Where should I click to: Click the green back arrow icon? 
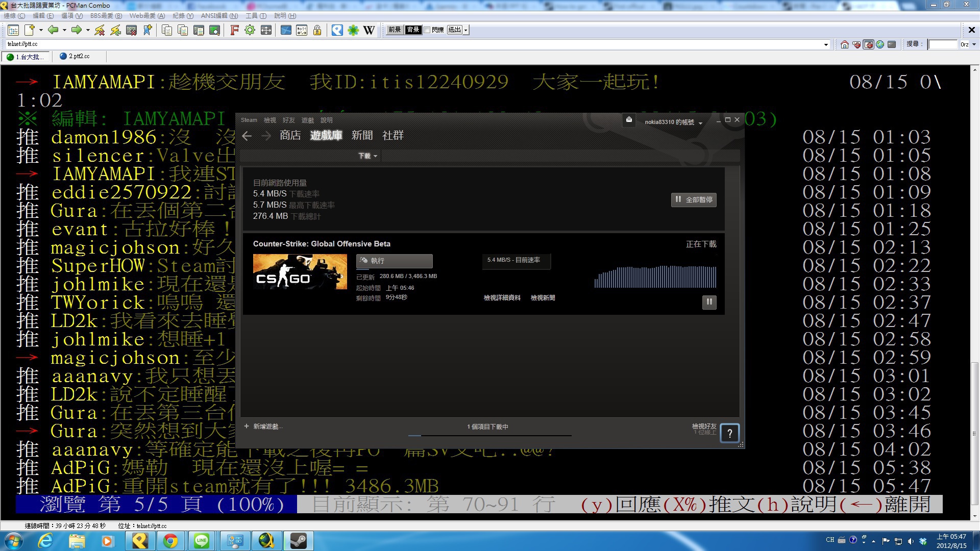tap(53, 30)
